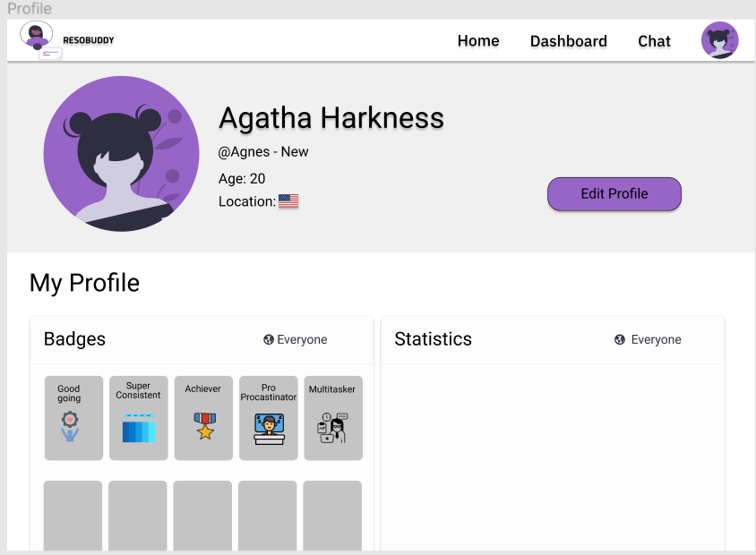Click the Edit Profile button
Screen dimensions: 756x555
(x=614, y=193)
